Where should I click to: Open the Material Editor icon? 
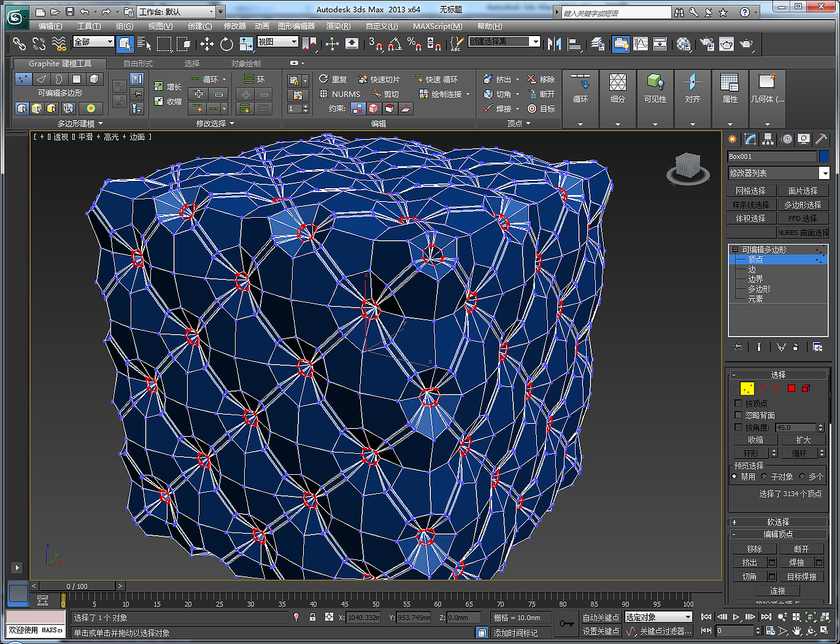pos(683,44)
